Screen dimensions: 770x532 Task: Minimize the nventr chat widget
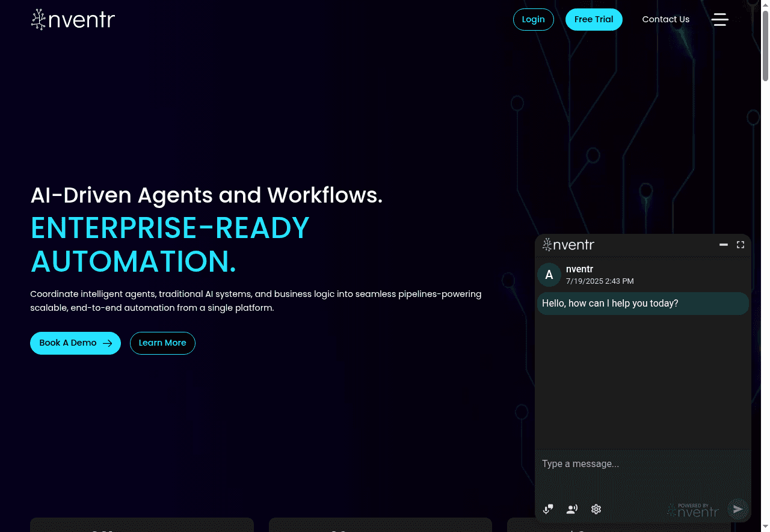click(x=724, y=245)
